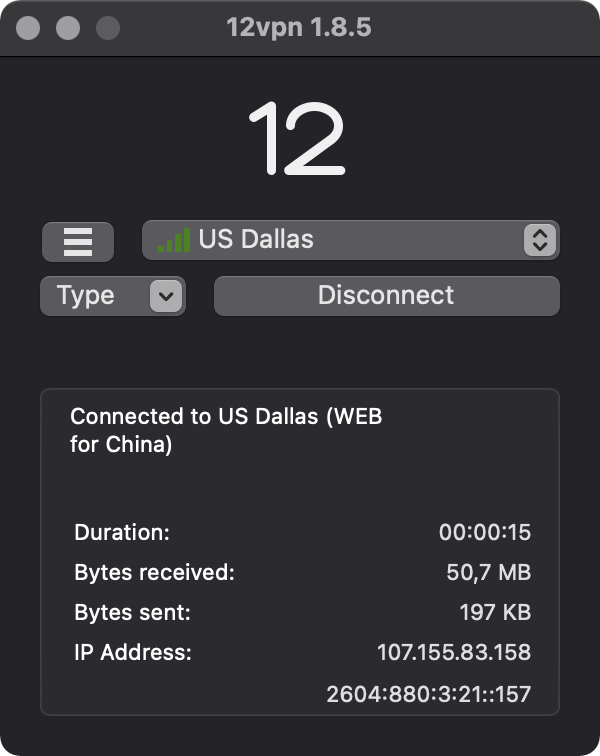Click the window zoom button

coord(106,27)
